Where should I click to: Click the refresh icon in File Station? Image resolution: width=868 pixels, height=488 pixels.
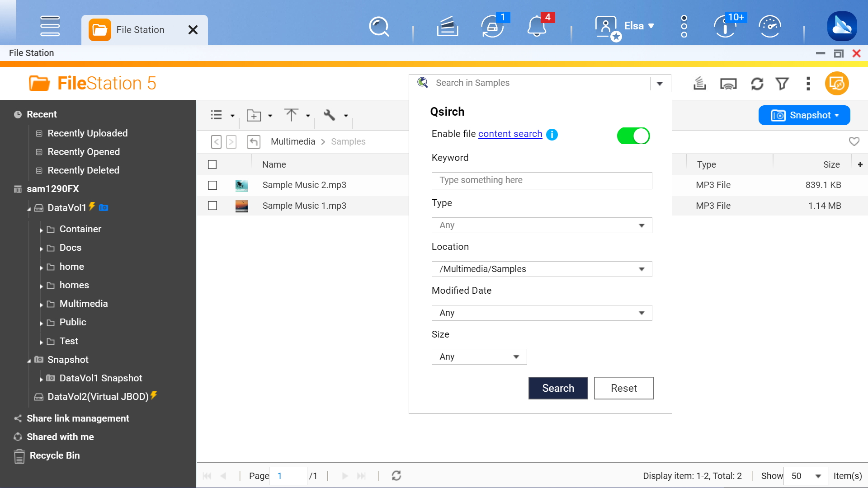pos(756,84)
